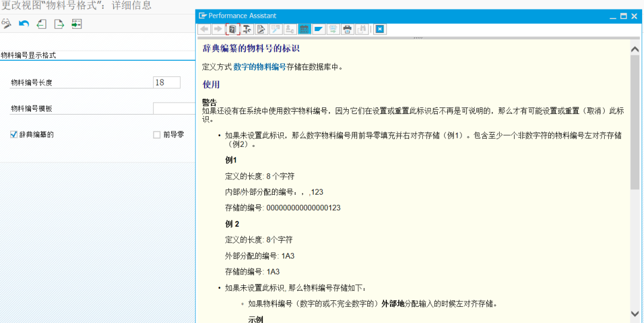Minimize the Performance Assistant window

613,17
